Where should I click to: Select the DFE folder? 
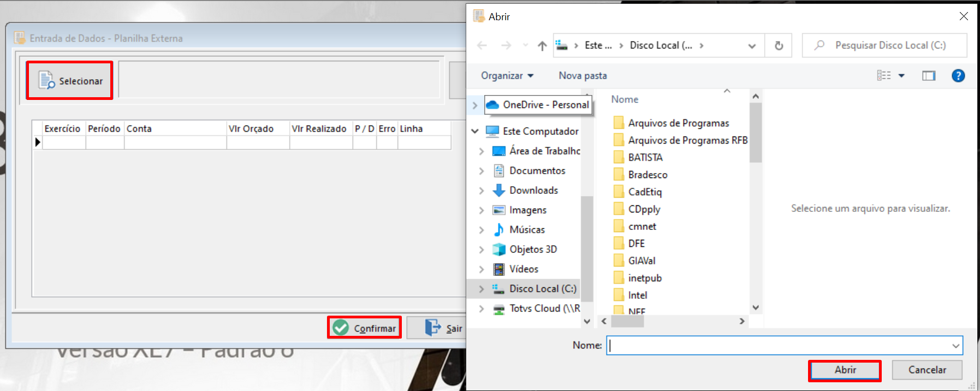point(629,244)
